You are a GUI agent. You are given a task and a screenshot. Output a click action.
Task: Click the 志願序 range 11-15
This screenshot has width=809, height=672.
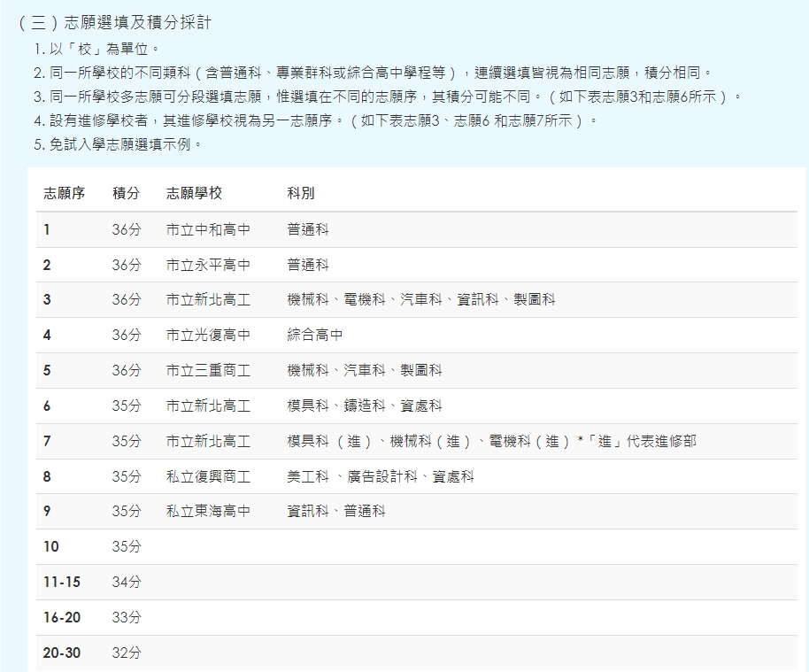pos(62,583)
